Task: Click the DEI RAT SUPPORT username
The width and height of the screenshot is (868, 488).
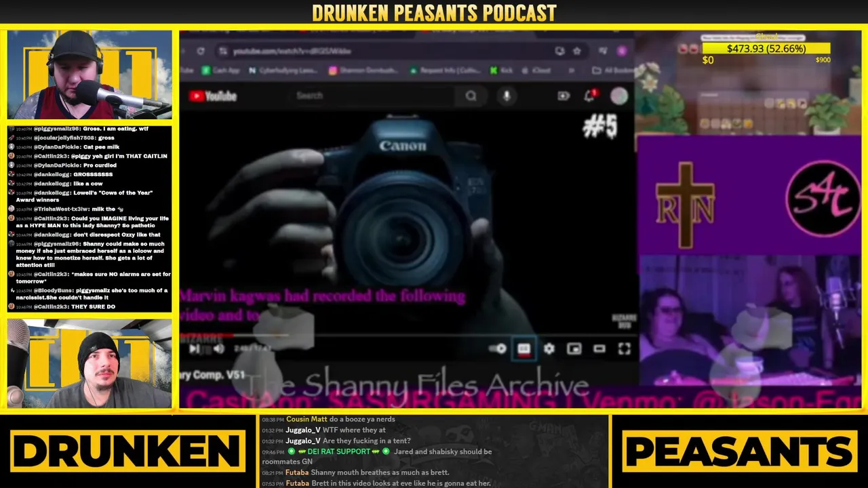Action: coord(339,451)
